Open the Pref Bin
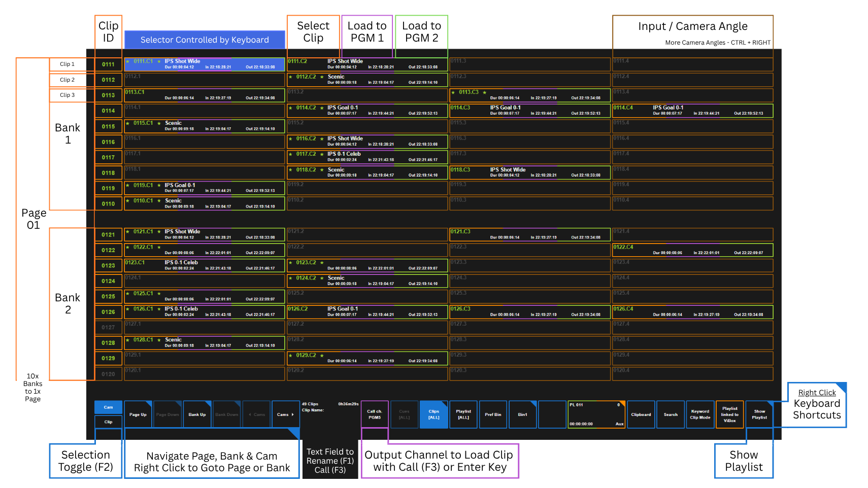The image size is (868, 488). pos(493,414)
